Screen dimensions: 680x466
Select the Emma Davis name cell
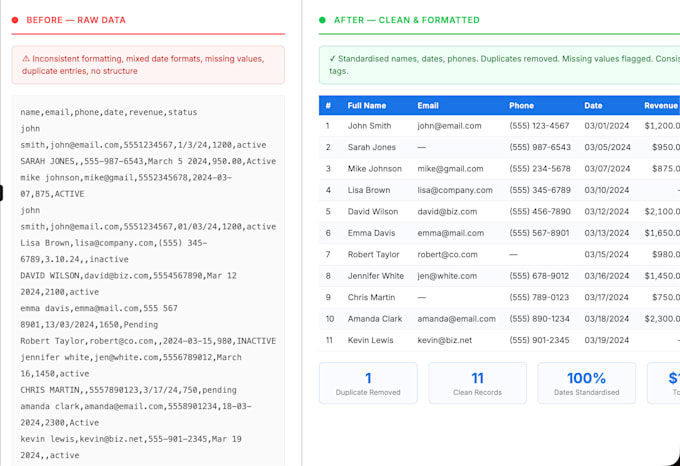click(371, 233)
